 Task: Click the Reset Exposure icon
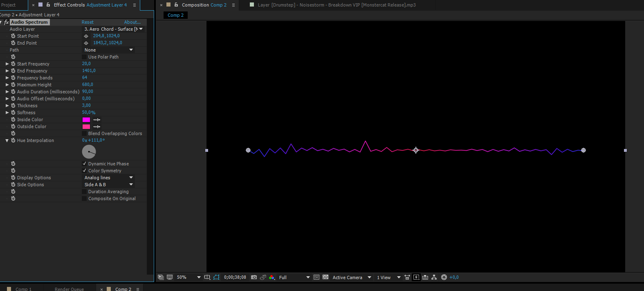[x=444, y=277]
